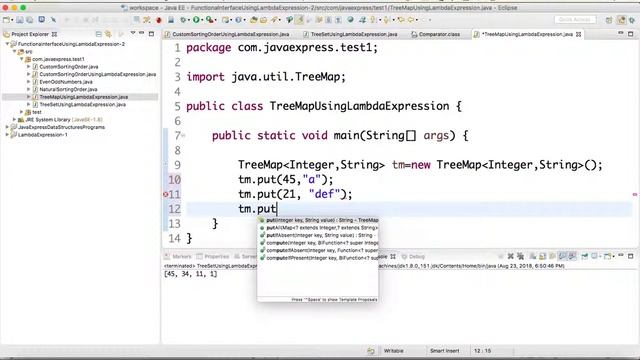Switch to the Debug perspective icon
640x360 pixels.
click(x=632, y=20)
